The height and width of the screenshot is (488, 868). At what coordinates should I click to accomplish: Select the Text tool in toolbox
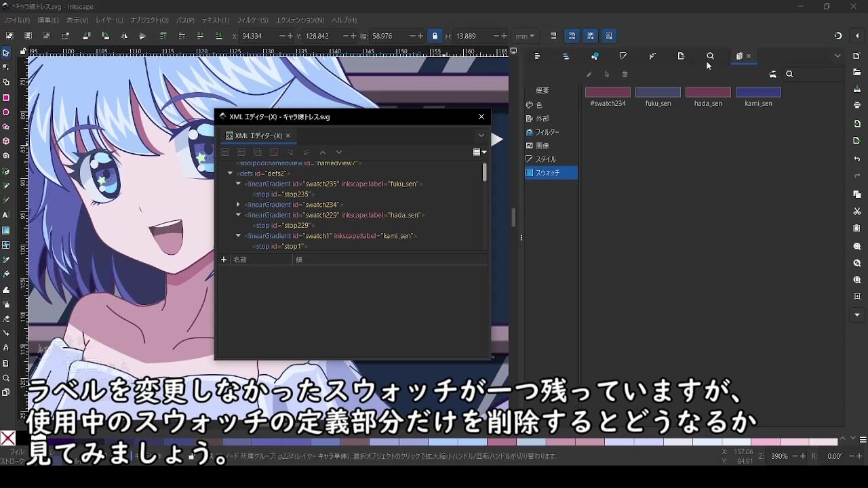6,215
